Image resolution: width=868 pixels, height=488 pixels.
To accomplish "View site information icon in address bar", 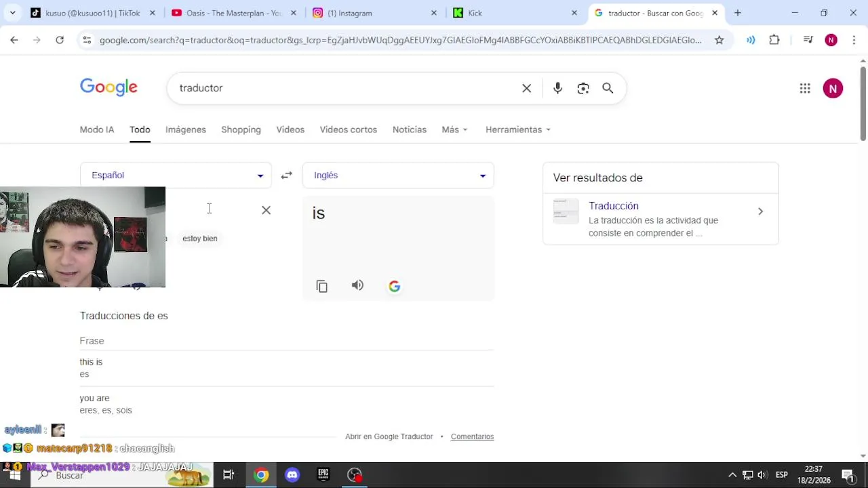I will tap(87, 40).
